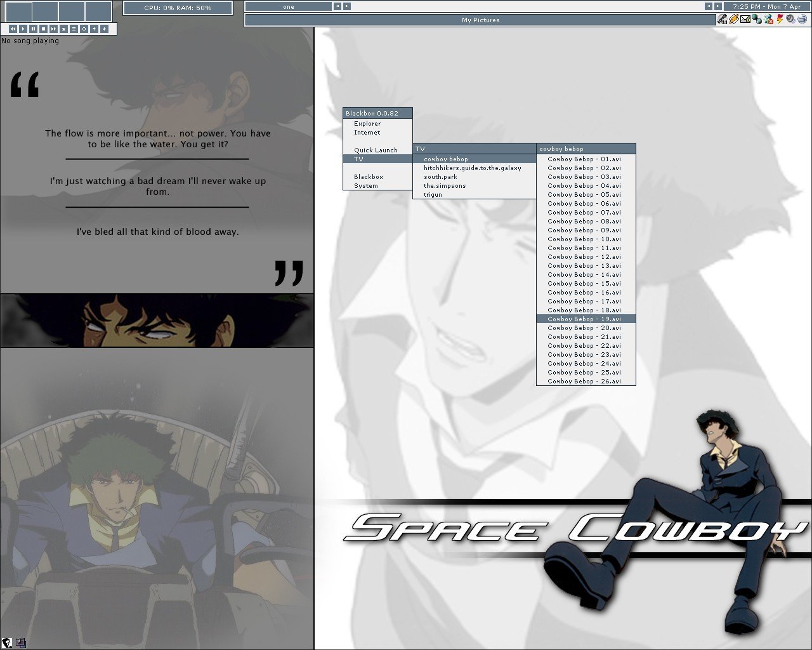Click the CPU and RAM monitor display
The width and height of the screenshot is (812, 650).
point(178,8)
